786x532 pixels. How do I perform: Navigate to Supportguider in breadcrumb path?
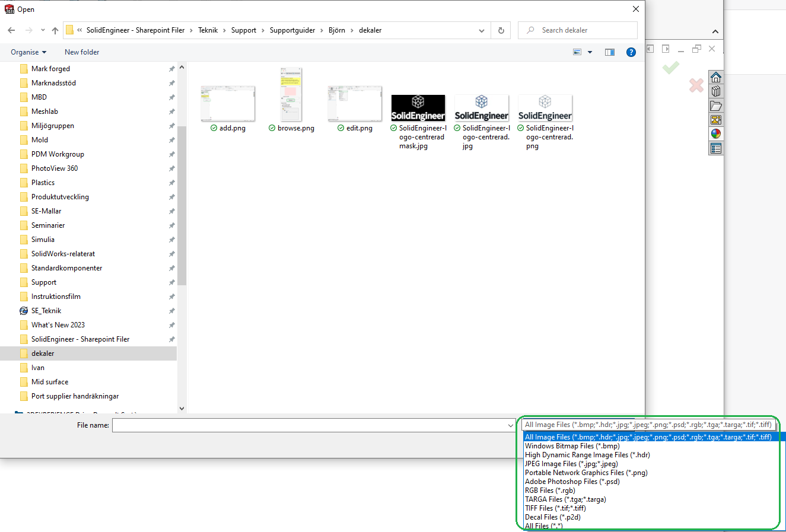click(x=292, y=30)
